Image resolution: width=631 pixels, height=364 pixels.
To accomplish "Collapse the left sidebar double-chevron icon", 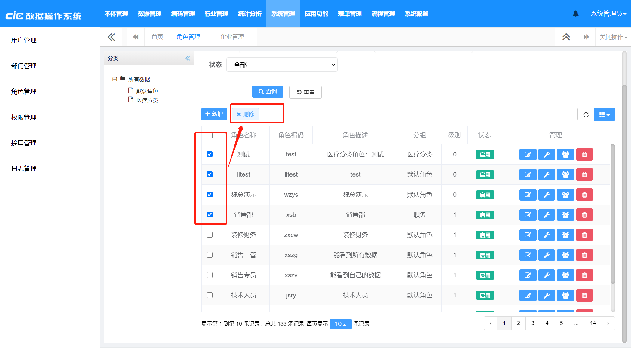I will pos(111,37).
